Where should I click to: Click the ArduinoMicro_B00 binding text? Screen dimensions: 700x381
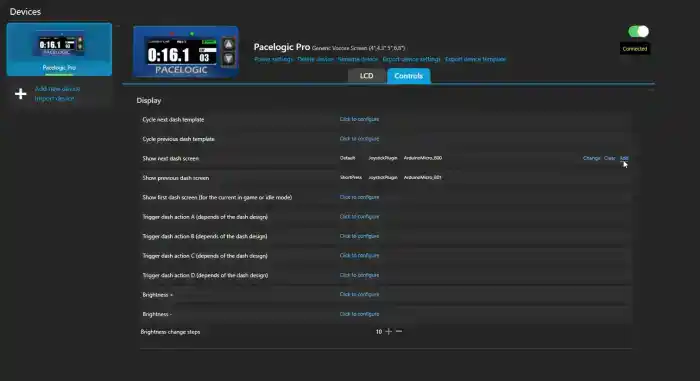point(423,158)
